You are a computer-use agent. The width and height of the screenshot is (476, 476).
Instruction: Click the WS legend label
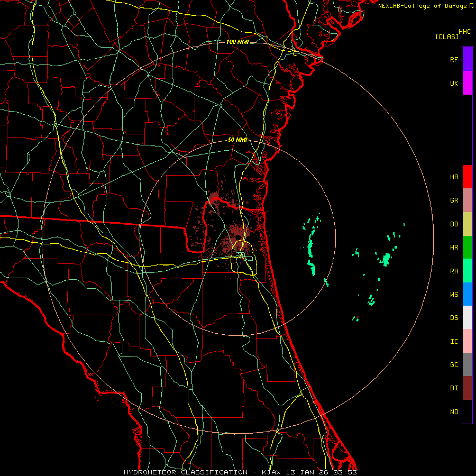[454, 294]
